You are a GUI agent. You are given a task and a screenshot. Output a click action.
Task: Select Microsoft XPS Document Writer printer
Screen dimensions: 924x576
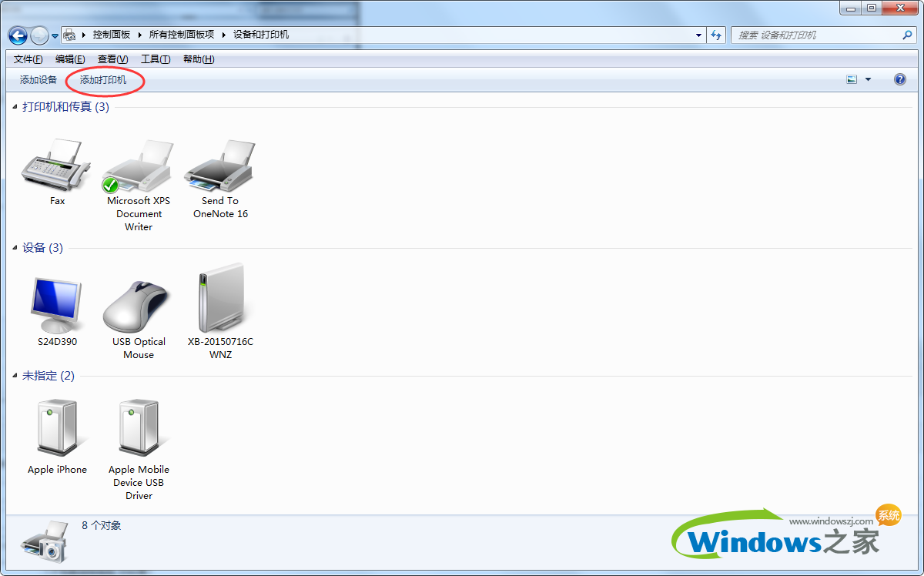click(139, 166)
